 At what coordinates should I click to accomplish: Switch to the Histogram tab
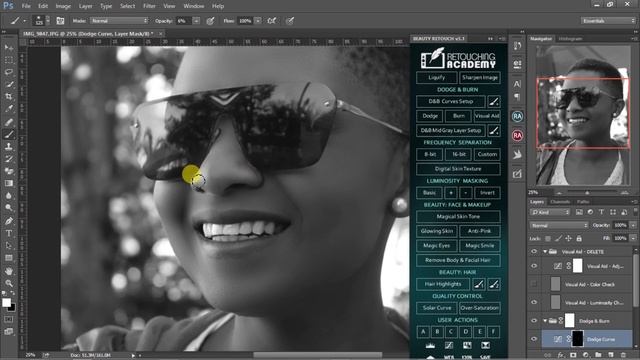(x=570, y=39)
